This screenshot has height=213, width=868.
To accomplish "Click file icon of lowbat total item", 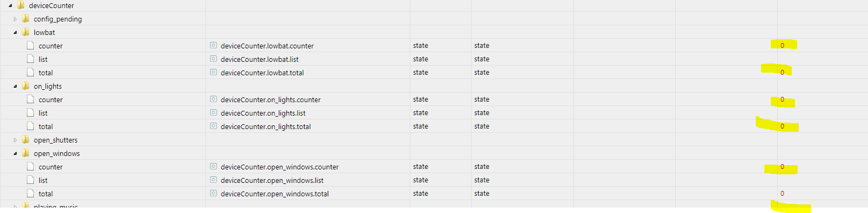I will tap(31, 73).
